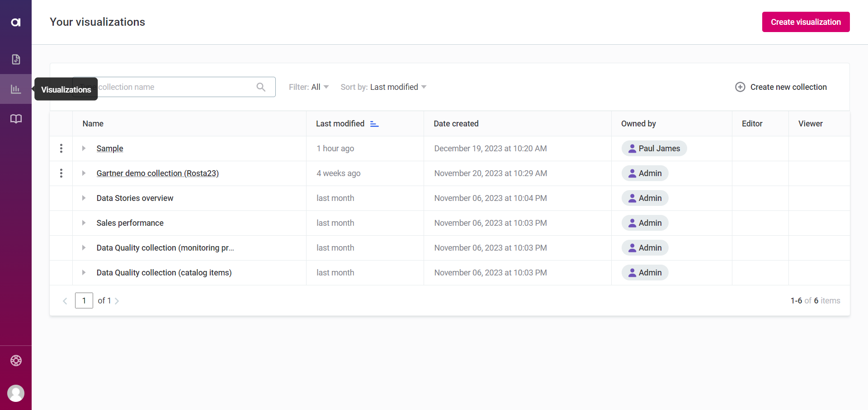The height and width of the screenshot is (410, 868).
Task: Toggle the Last modified sort direction icon
Action: click(x=374, y=123)
